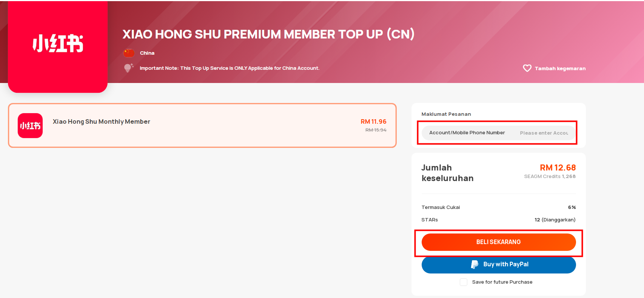
Task: Tick the Save for future Purchase checkbox
Action: click(464, 282)
